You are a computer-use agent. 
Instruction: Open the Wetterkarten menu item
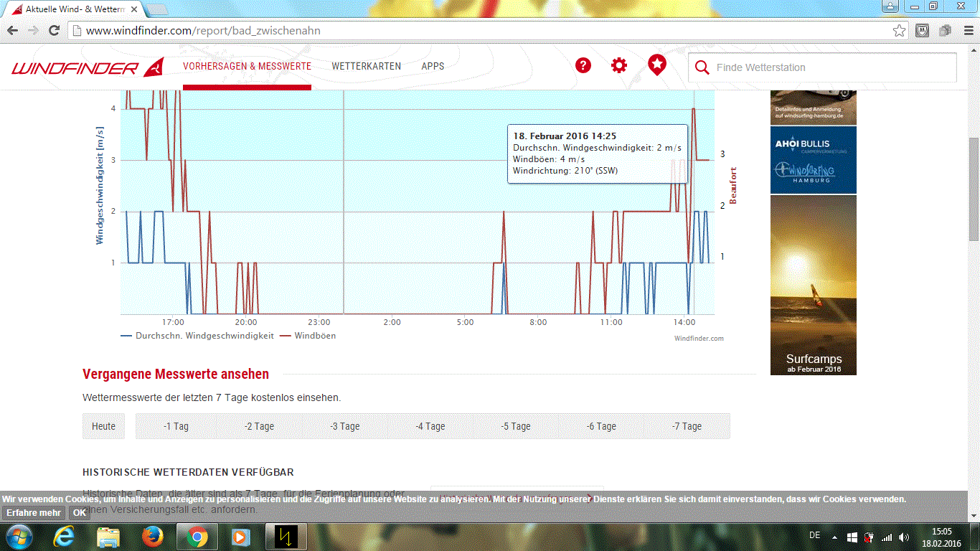pyautogui.click(x=366, y=66)
